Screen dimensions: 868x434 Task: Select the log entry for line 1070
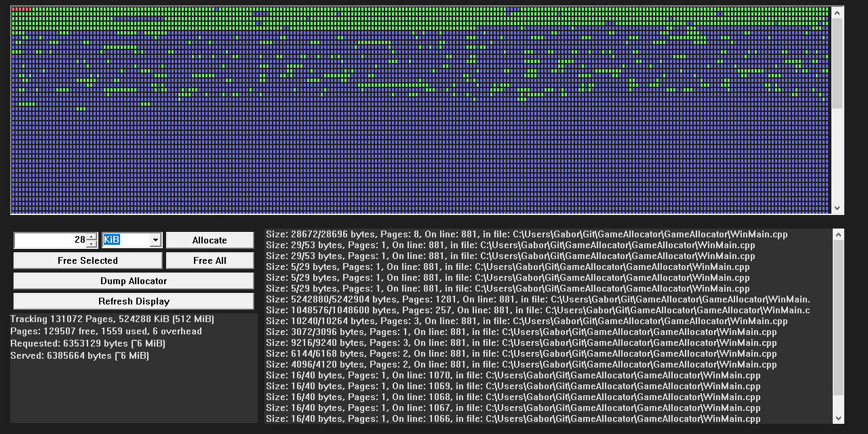pos(475,375)
